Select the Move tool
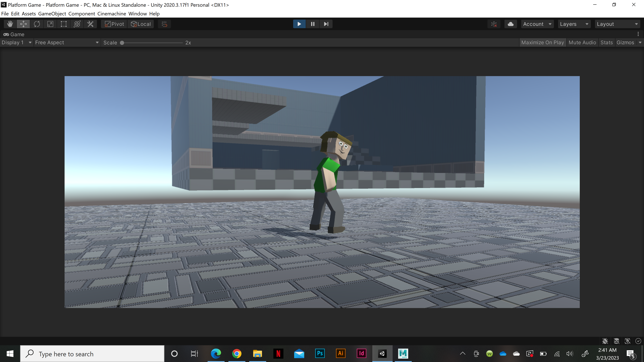Screen dimensions: 644x362 coord(23,24)
